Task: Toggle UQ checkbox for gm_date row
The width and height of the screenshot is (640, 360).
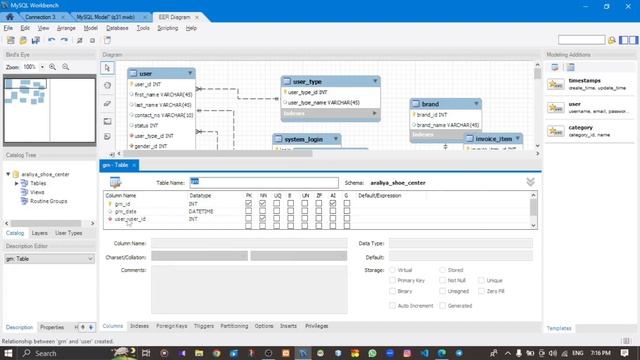Action: tap(276, 211)
